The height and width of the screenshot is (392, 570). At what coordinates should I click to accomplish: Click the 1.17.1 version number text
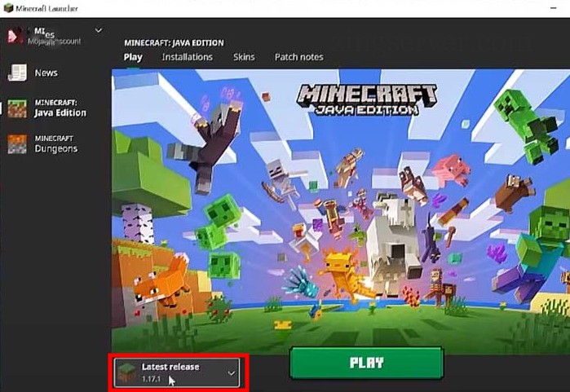click(x=151, y=379)
